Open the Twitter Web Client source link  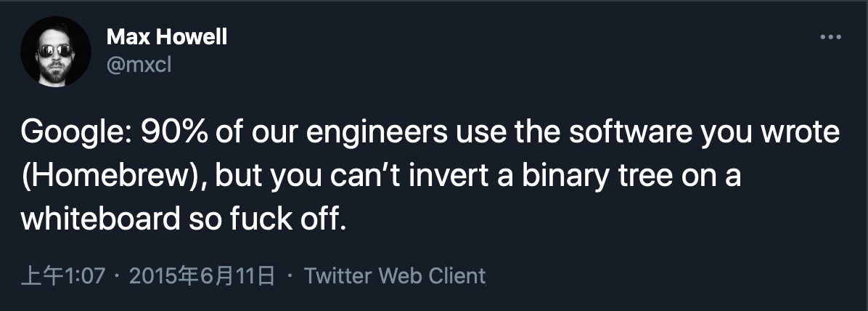[x=394, y=276]
